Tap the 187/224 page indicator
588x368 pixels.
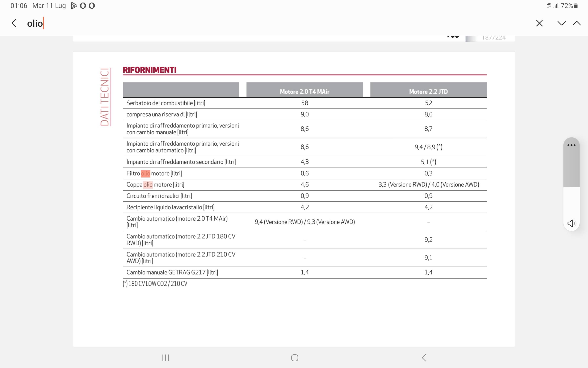coord(493,38)
